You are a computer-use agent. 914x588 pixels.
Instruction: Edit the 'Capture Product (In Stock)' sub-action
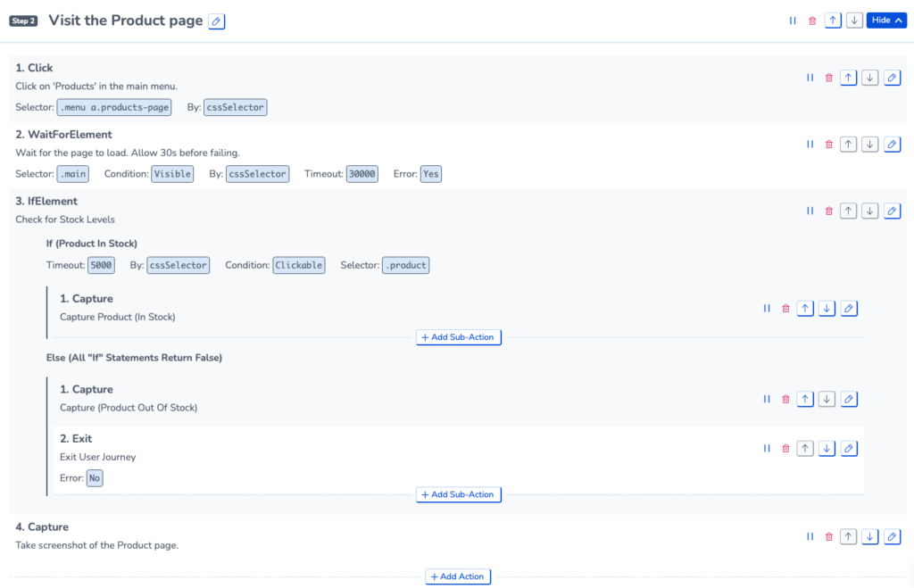click(849, 309)
